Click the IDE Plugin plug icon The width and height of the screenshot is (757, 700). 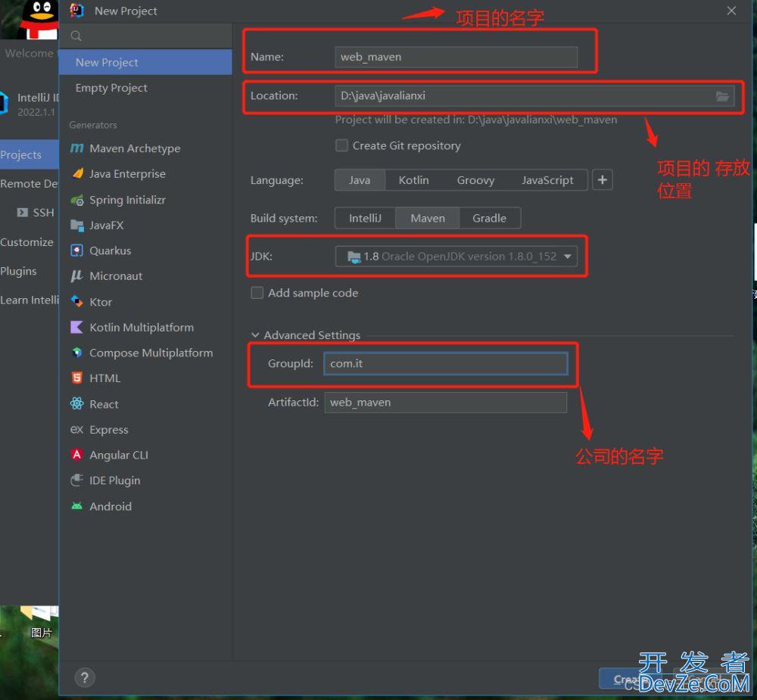coord(76,481)
